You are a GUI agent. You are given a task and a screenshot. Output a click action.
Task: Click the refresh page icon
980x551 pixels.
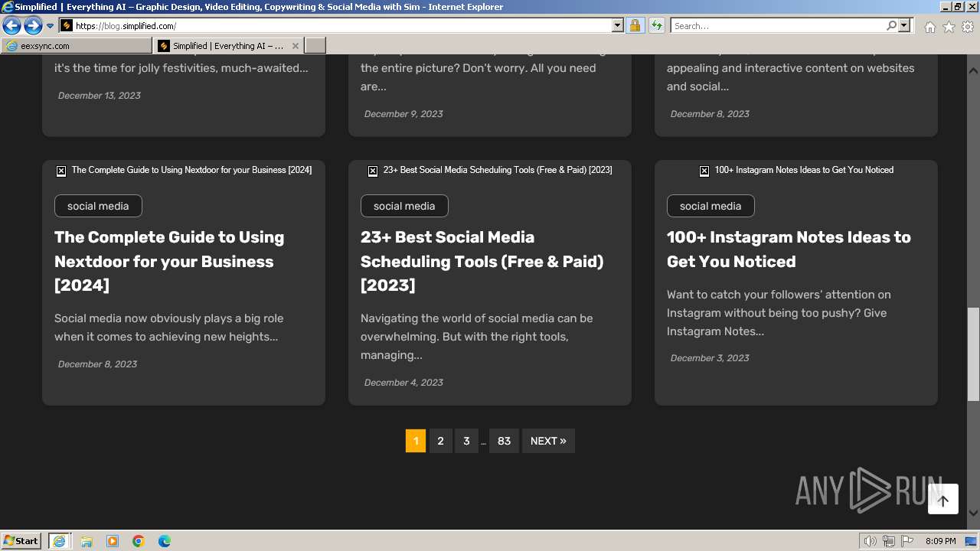click(656, 26)
